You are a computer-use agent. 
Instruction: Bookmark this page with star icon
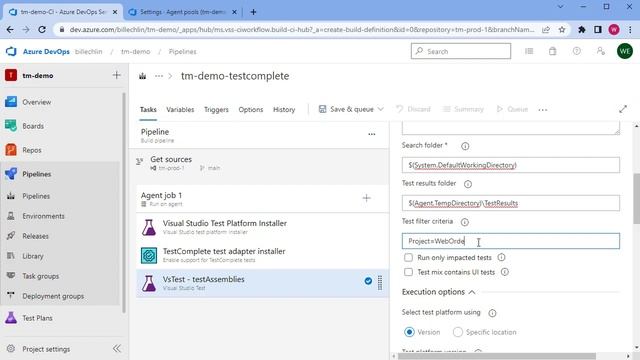pos(562,29)
